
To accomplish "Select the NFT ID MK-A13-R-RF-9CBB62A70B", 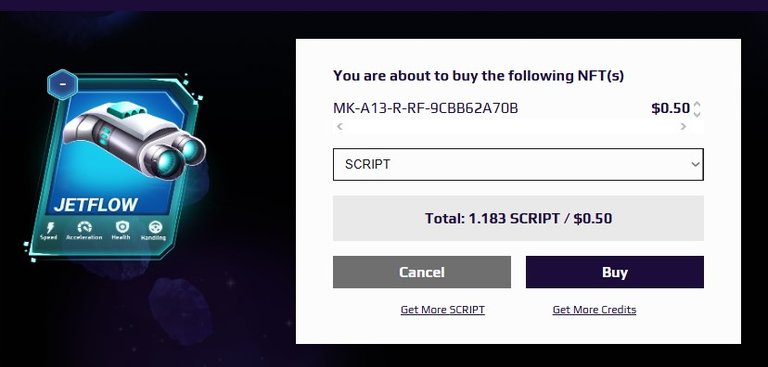I will click(426, 108).
